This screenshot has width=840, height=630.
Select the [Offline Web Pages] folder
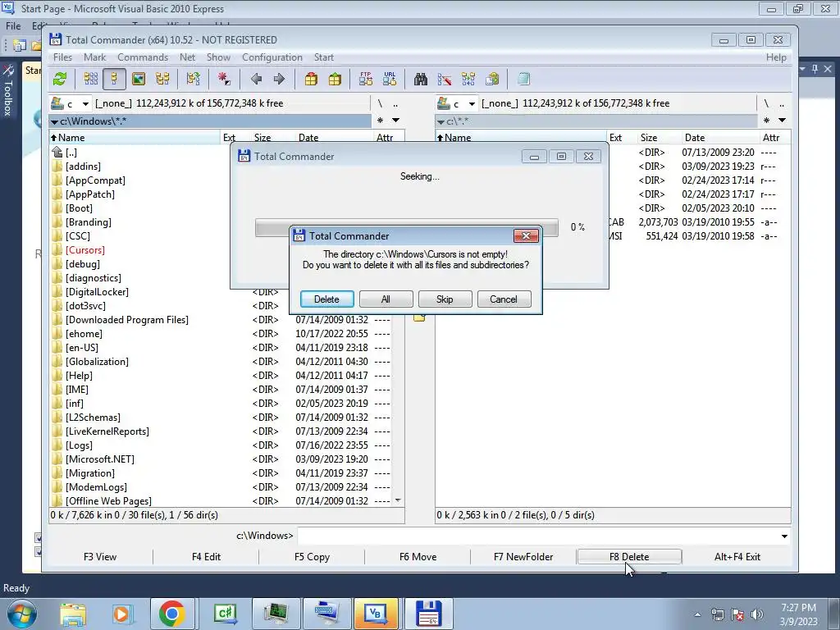(x=108, y=501)
